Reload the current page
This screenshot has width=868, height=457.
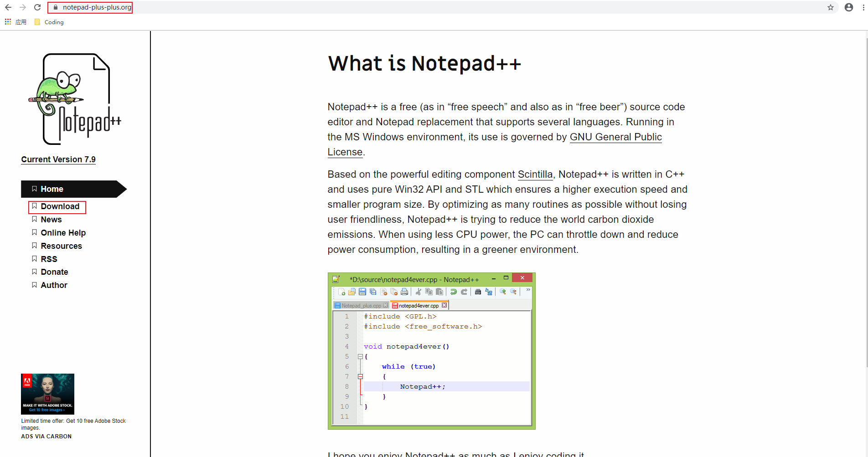tap(37, 7)
